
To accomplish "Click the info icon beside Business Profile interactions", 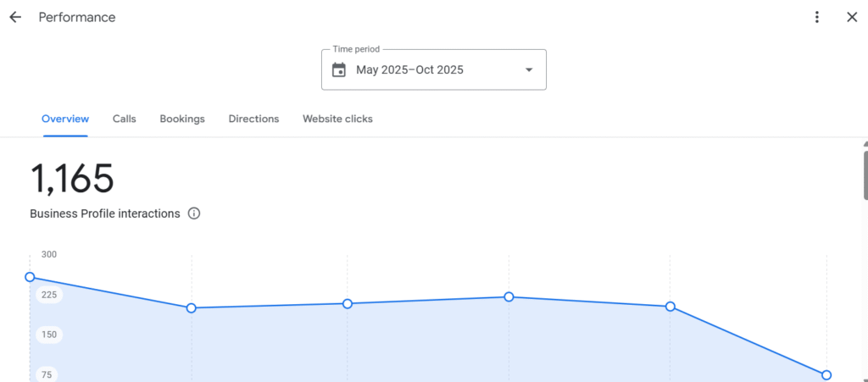I will click(194, 213).
